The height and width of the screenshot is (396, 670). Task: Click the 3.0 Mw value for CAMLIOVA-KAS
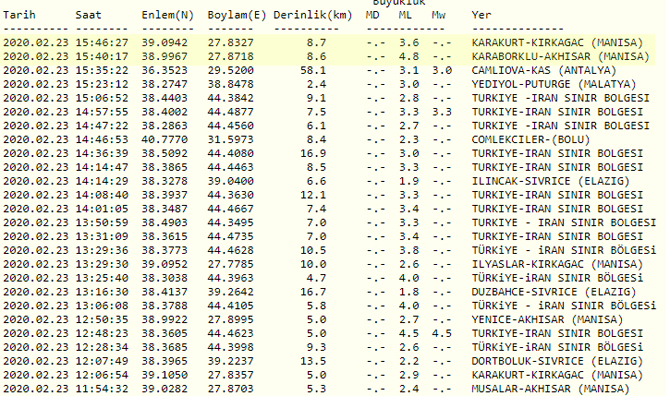tap(442, 70)
